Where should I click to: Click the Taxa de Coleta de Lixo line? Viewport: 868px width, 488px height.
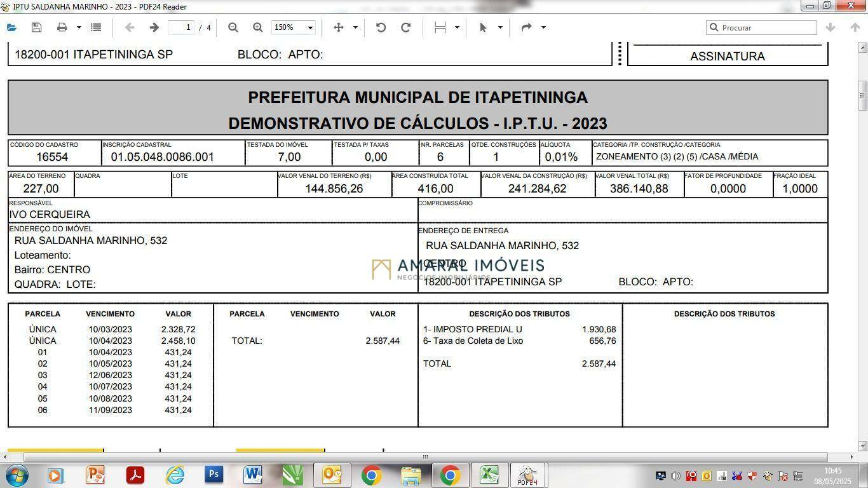click(x=519, y=341)
